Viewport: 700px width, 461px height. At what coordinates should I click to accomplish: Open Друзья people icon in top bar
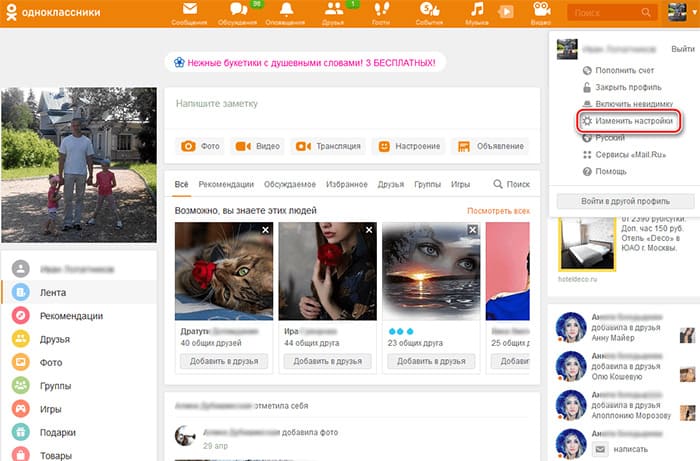tap(334, 9)
